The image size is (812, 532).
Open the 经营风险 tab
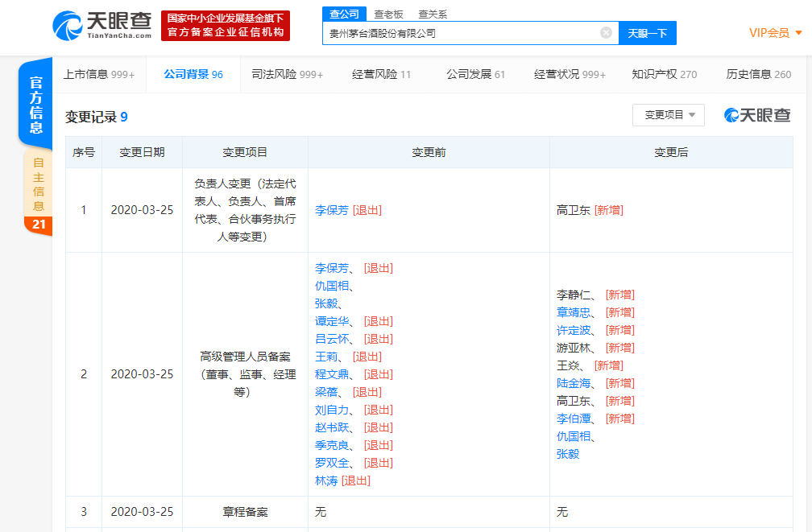click(381, 75)
